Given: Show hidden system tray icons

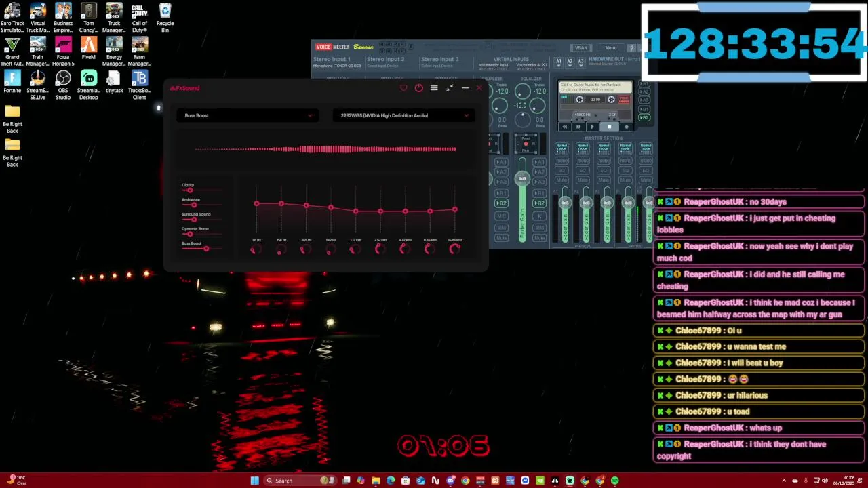Looking at the screenshot, I should click(x=784, y=481).
